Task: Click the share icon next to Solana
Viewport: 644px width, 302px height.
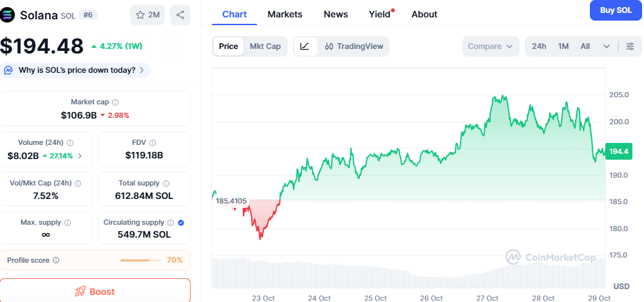Action: pos(180,15)
